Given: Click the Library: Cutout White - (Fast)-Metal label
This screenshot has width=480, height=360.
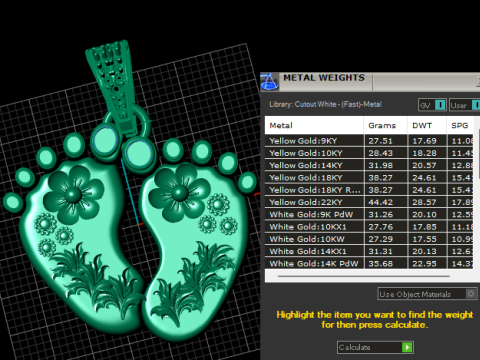Looking at the screenshot, I should tap(325, 104).
